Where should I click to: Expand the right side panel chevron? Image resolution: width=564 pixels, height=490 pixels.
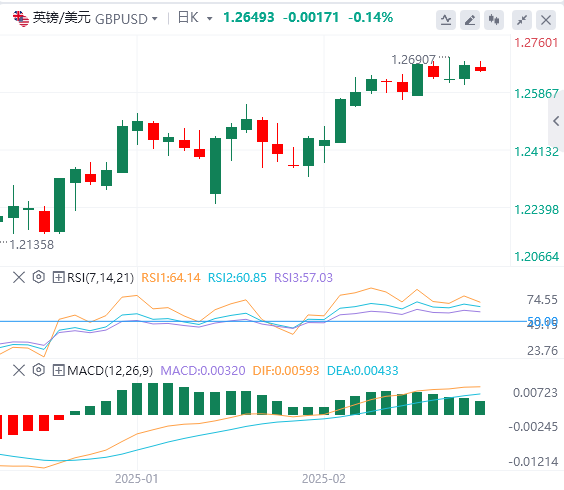556,121
